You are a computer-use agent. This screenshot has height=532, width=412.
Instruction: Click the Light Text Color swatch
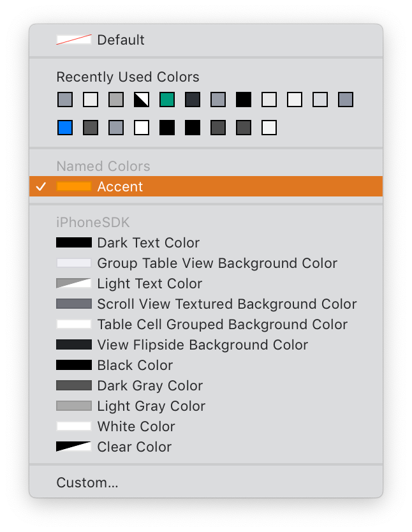pyautogui.click(x=75, y=283)
